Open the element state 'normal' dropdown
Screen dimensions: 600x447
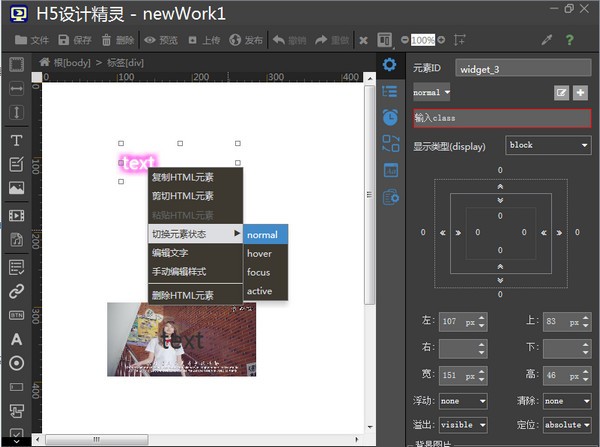[431, 92]
